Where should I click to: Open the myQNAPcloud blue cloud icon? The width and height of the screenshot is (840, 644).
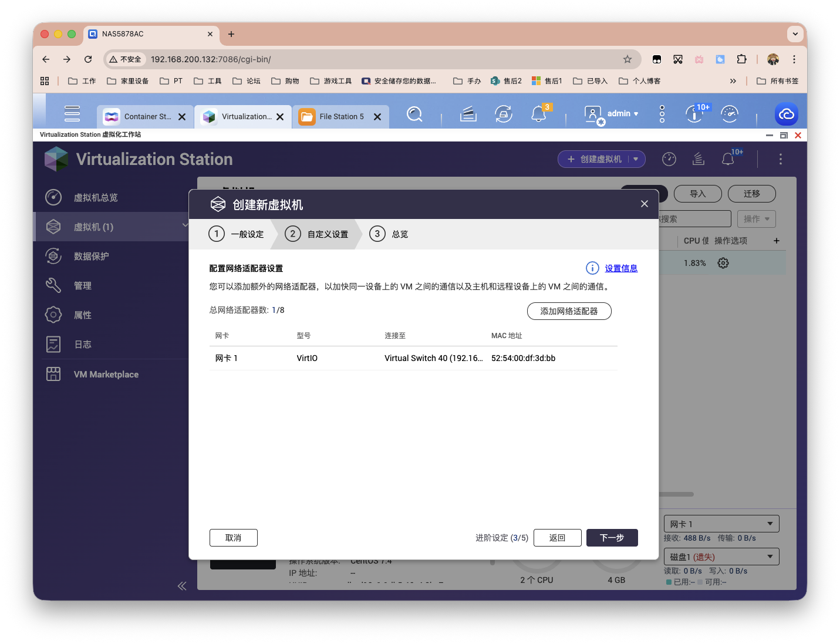[786, 114]
